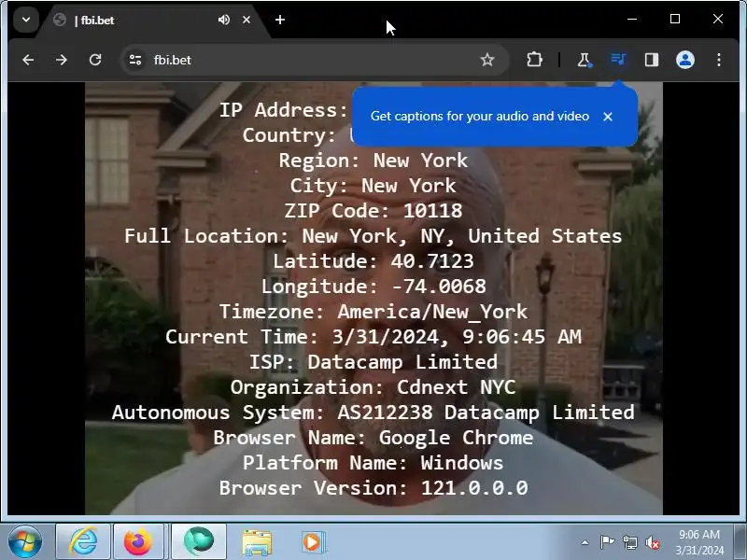Viewport: 747px width, 560px height.
Task: Mute the tab's audio speaker icon
Action: pos(223,20)
